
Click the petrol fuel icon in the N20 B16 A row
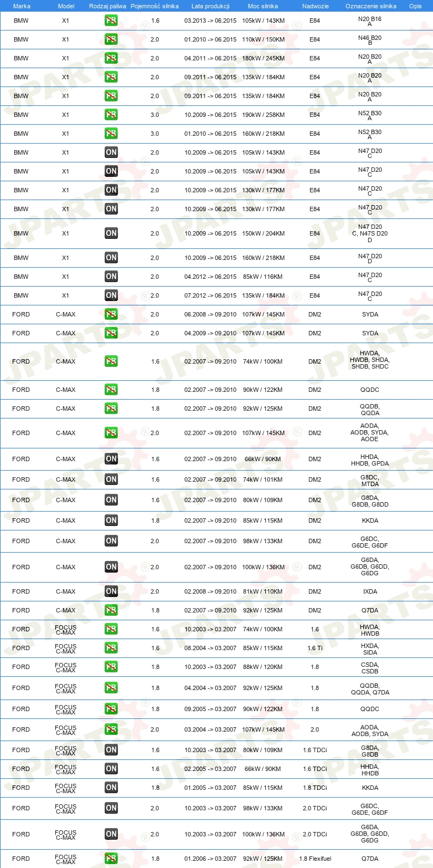[111, 21]
